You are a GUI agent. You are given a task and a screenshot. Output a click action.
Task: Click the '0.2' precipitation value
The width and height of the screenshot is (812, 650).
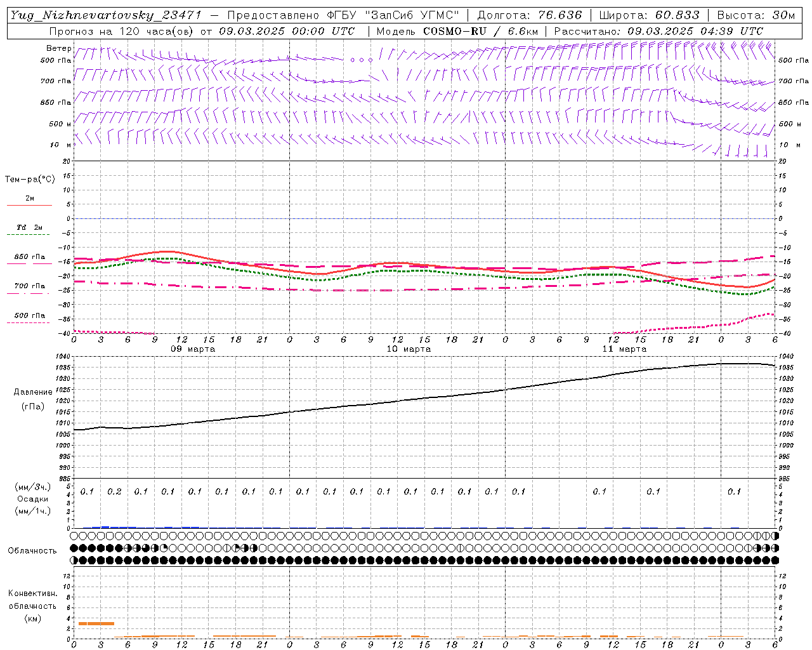click(114, 491)
